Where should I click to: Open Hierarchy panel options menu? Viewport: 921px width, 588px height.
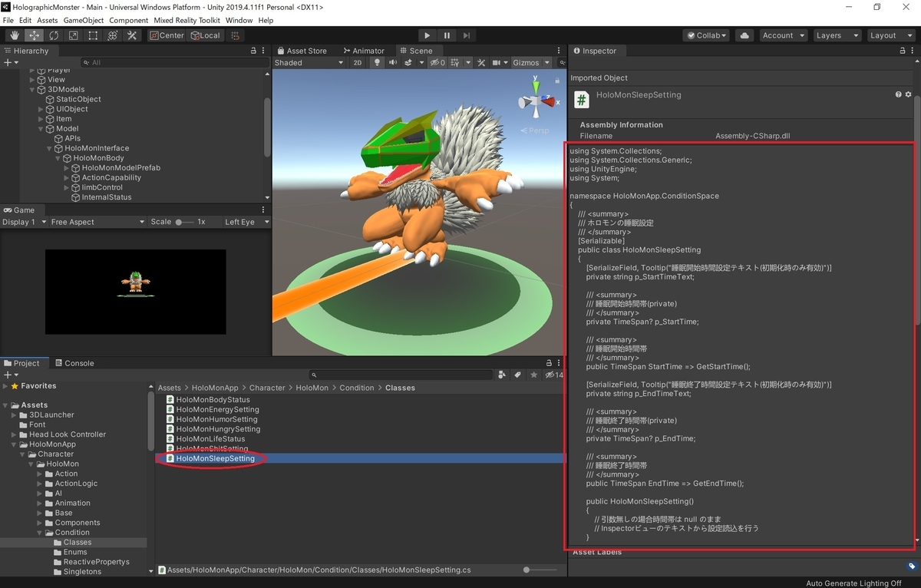[x=263, y=51]
